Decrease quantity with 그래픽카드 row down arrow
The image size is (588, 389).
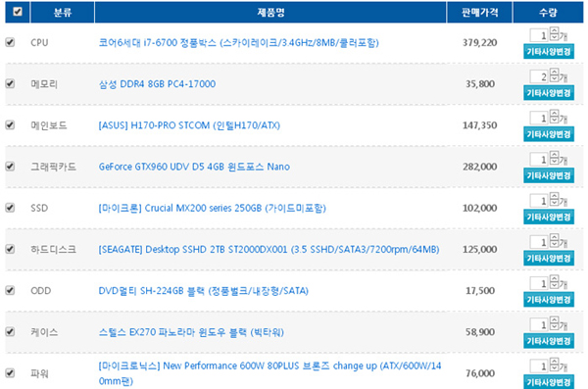(555, 161)
